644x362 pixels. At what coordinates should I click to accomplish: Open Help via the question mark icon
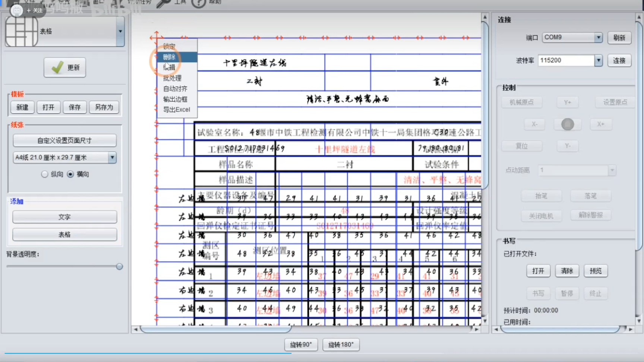click(x=198, y=4)
